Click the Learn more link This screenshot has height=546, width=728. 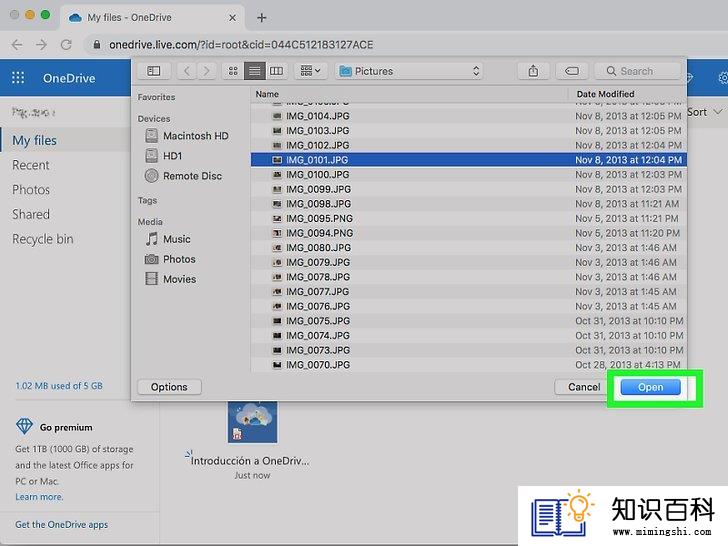click(39, 497)
